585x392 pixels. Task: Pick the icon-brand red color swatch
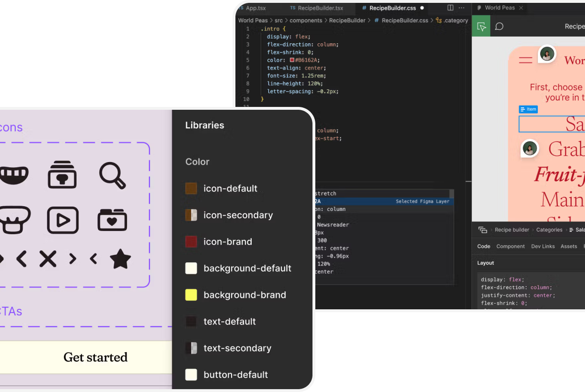click(x=191, y=242)
